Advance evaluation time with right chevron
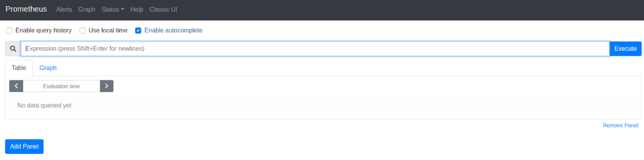The width and height of the screenshot is (644, 160). (107, 86)
